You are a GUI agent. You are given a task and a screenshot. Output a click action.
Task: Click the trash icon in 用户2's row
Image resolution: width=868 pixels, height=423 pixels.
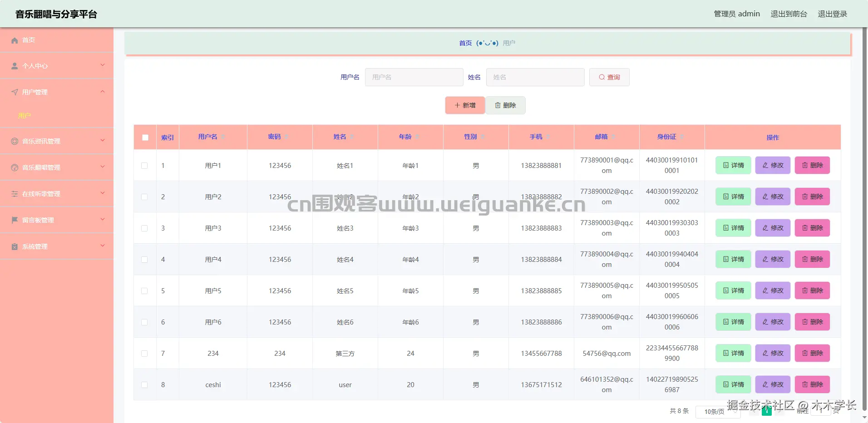coord(805,197)
